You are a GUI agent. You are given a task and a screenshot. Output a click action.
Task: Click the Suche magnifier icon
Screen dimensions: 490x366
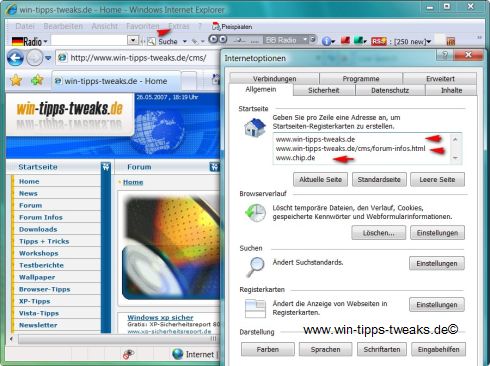point(151,41)
